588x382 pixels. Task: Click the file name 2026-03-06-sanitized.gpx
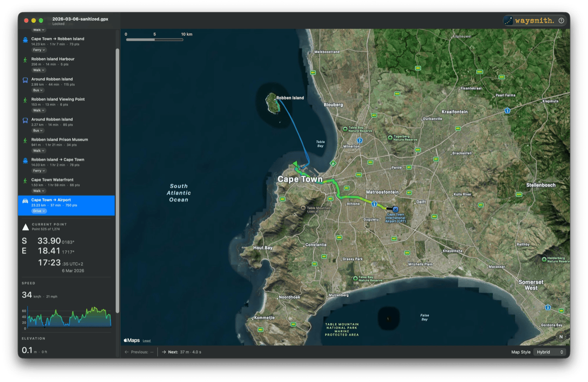click(80, 19)
